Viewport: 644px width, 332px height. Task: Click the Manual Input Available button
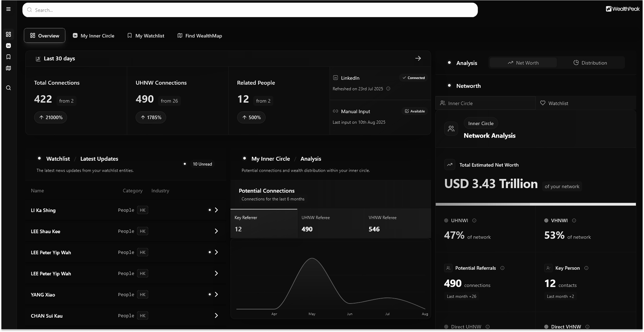coord(415,111)
